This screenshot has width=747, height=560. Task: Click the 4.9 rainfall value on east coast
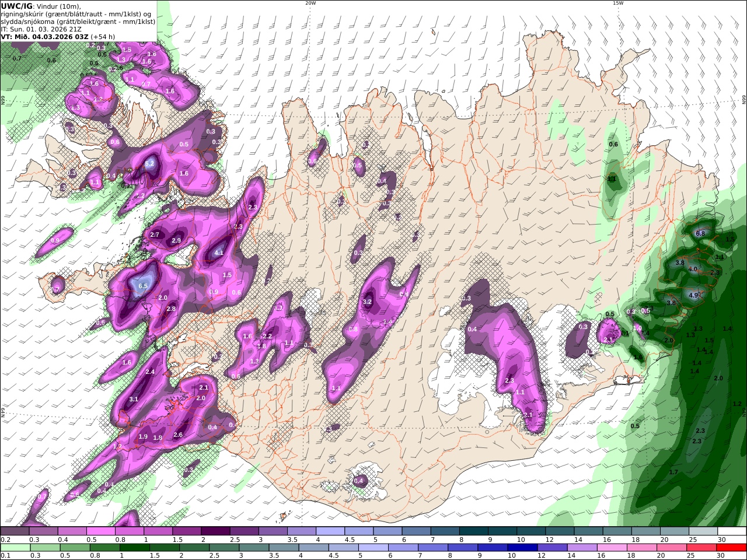(x=693, y=295)
